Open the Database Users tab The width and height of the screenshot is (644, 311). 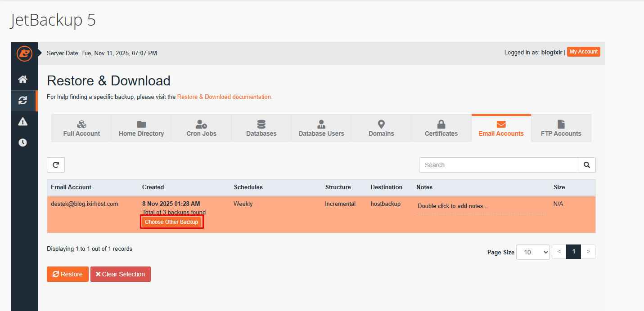[x=321, y=128]
